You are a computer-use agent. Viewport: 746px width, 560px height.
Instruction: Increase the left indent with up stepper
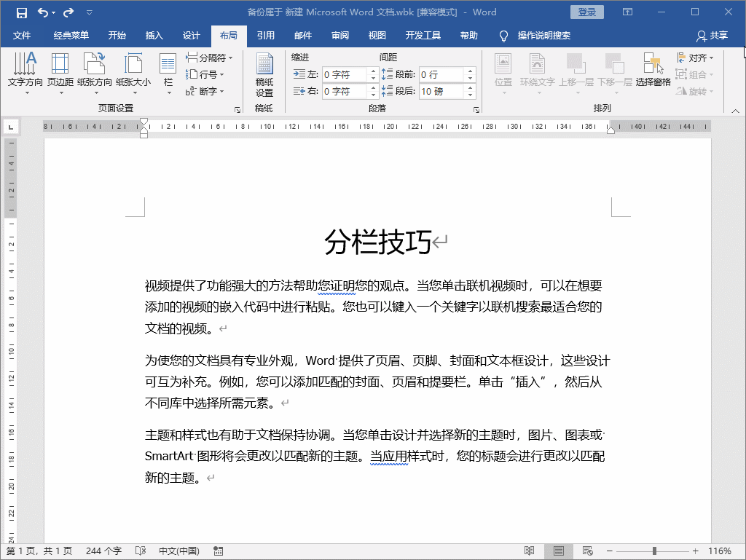click(x=373, y=71)
